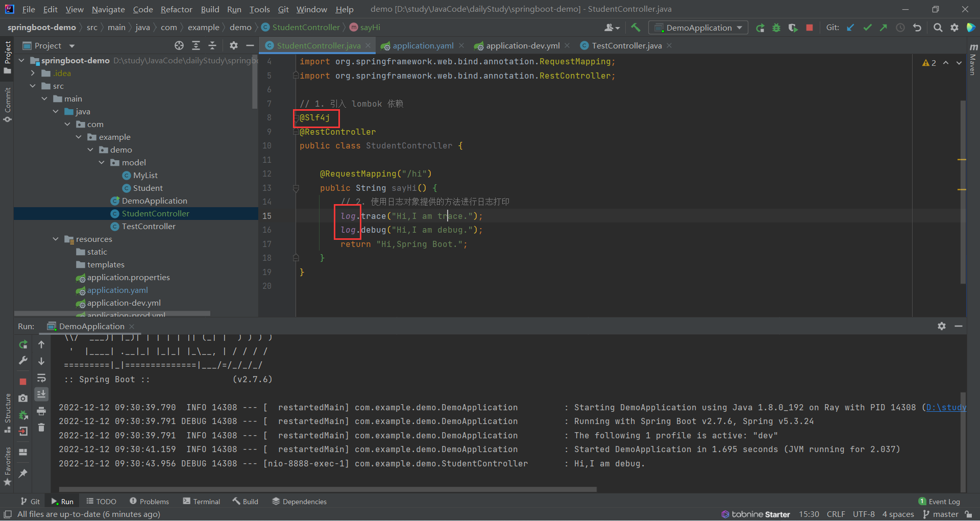Hide the Project tool window
The height and width of the screenshot is (521, 980).
(x=250, y=45)
